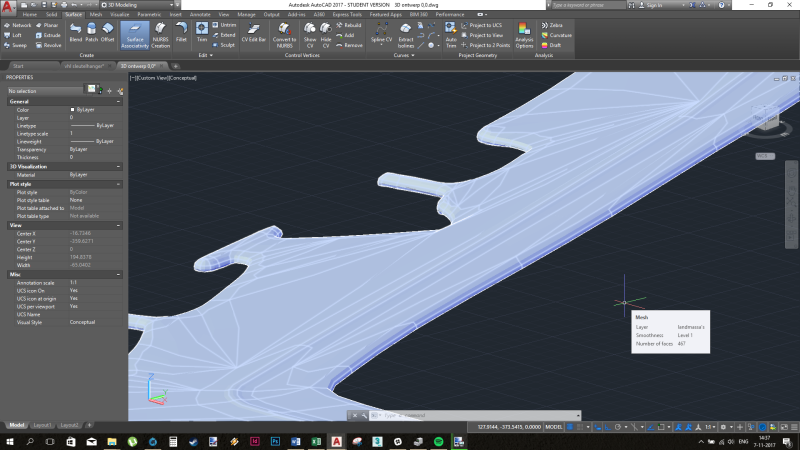Click the Fillet surface tool

[x=181, y=34]
